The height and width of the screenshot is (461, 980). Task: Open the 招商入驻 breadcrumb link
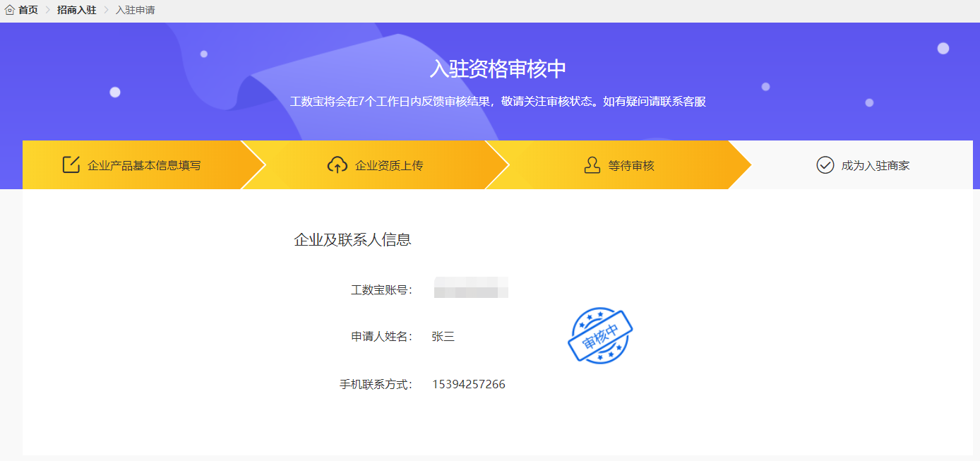(x=76, y=10)
